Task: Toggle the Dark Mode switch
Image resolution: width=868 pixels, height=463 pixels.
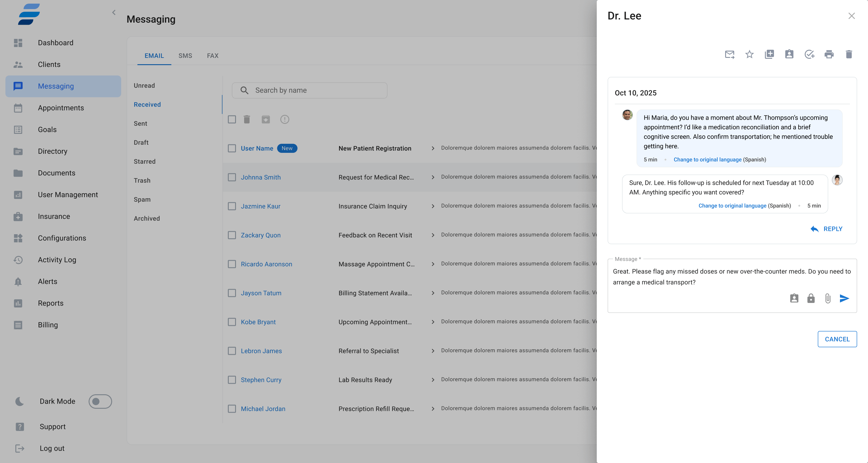Action: click(x=100, y=401)
